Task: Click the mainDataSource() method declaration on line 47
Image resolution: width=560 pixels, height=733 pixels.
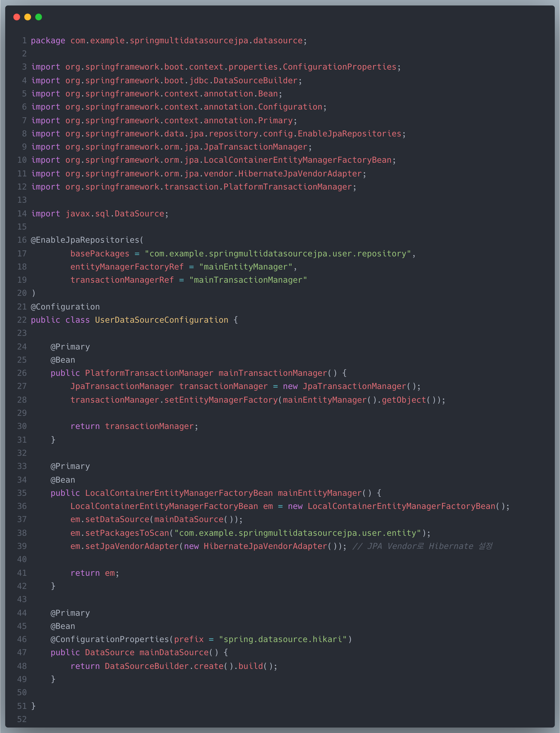Action: click(139, 652)
